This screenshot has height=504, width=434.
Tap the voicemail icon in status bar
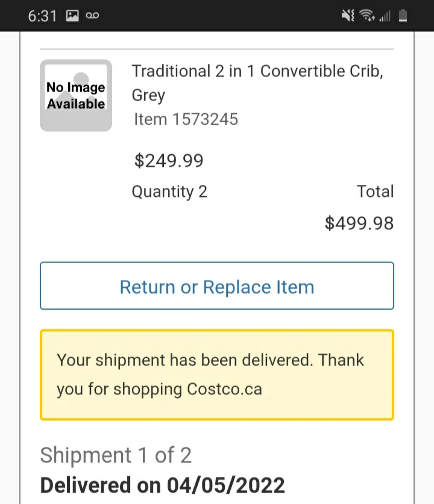(x=92, y=16)
